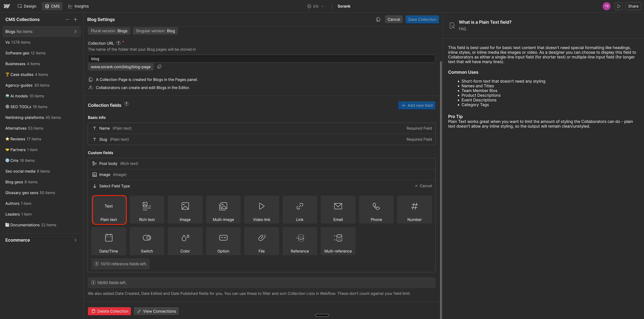Choose the Email field type

point(338,210)
